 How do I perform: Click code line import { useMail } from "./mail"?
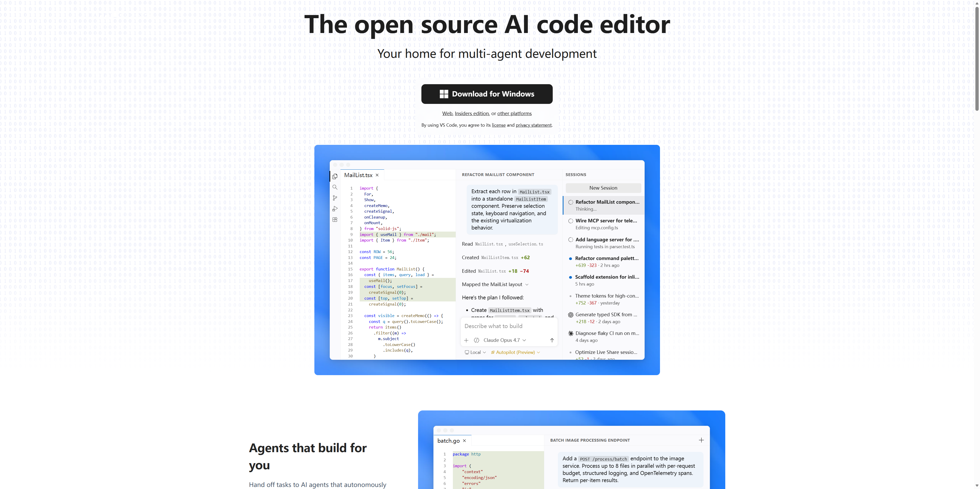[398, 235]
